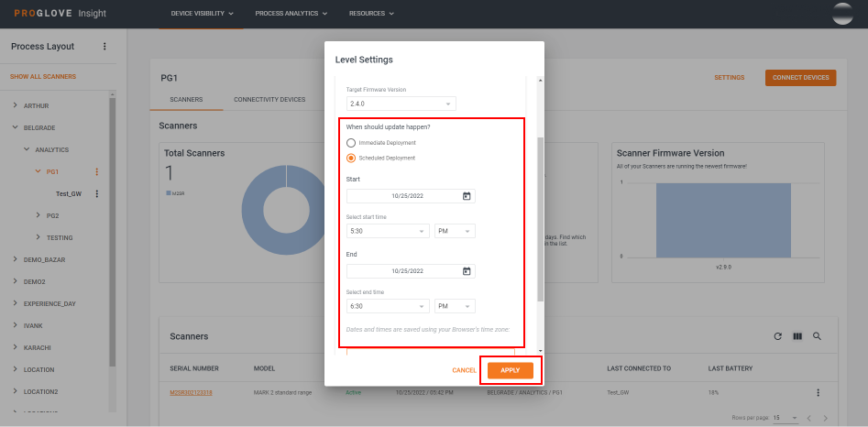
Task: Open the three-dot menu next to PG1
Action: click(97, 171)
